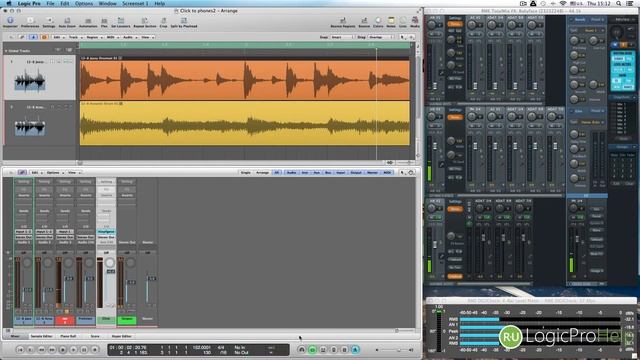Image resolution: width=640 pixels, height=360 pixels.
Task: Click the Master filter button in Mixer
Action: pyautogui.click(x=372, y=173)
